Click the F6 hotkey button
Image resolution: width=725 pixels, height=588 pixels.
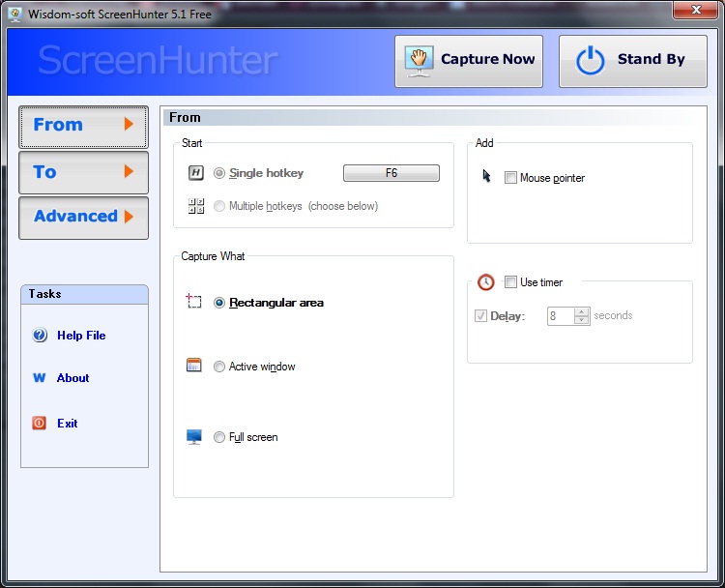pos(391,173)
